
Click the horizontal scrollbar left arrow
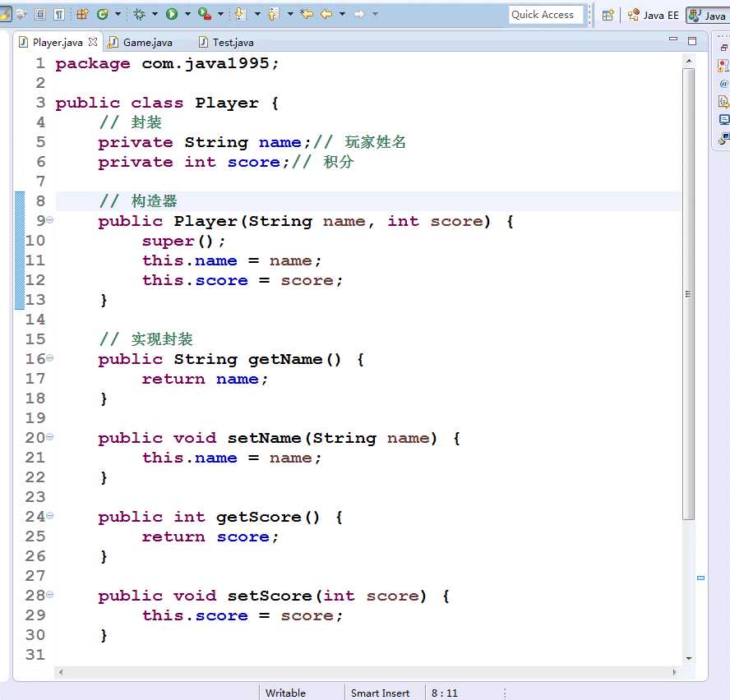click(61, 671)
